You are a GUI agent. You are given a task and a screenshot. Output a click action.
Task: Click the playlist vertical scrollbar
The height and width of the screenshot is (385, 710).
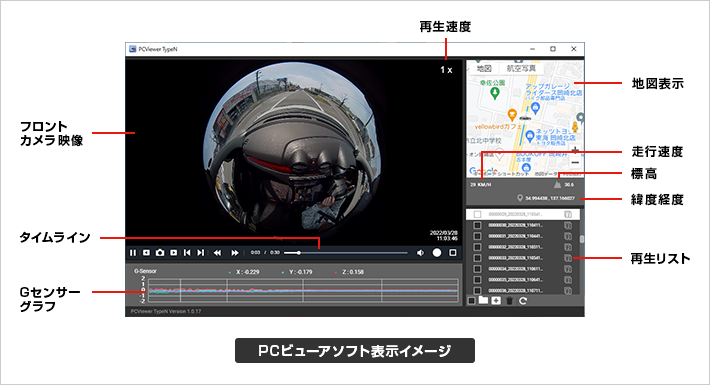(x=582, y=239)
